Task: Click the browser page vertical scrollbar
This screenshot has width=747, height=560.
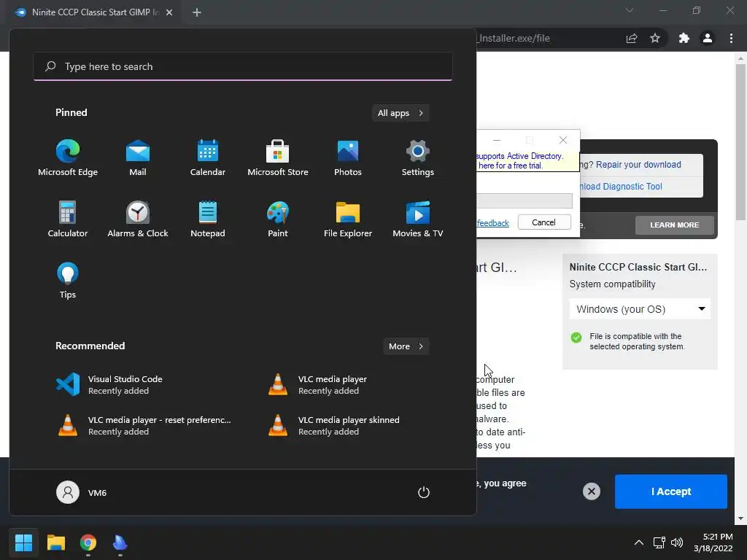Action: pyautogui.click(x=740, y=143)
